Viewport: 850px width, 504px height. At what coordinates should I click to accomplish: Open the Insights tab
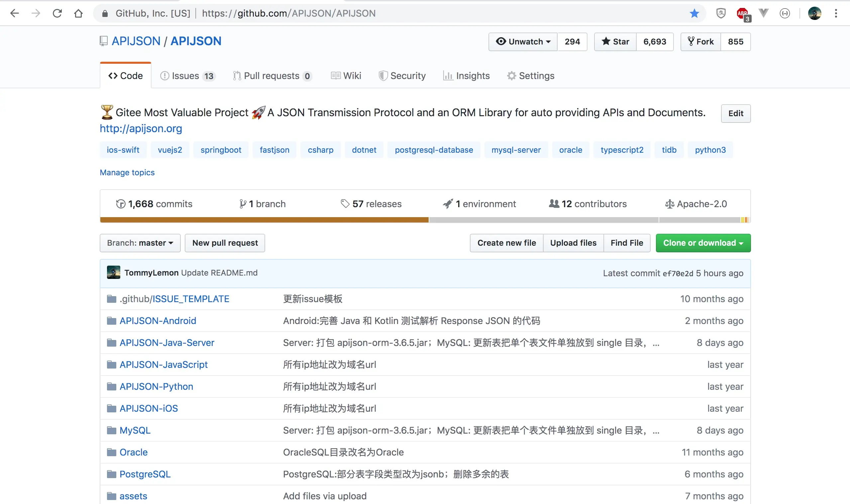click(467, 76)
